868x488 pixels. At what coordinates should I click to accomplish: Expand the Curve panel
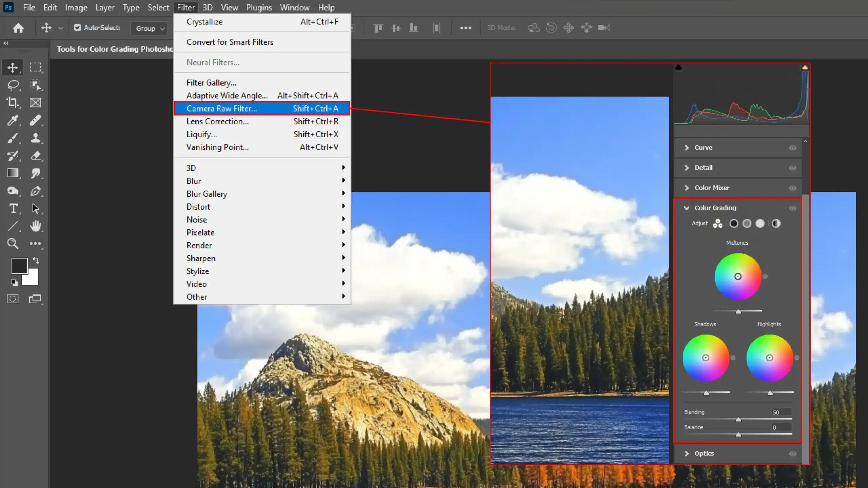pyautogui.click(x=687, y=148)
